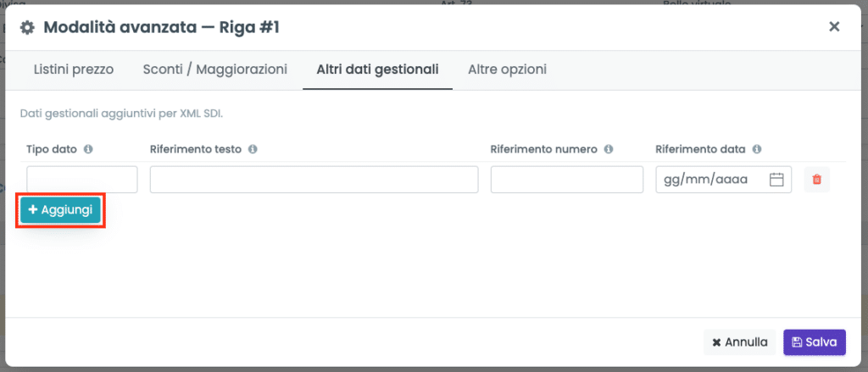Click the Aggiungi button to add row

pyautogui.click(x=60, y=210)
